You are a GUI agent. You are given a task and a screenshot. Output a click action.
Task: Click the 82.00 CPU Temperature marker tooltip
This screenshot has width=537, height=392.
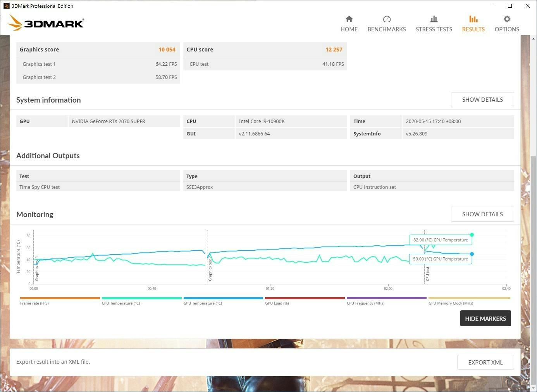[x=441, y=240]
